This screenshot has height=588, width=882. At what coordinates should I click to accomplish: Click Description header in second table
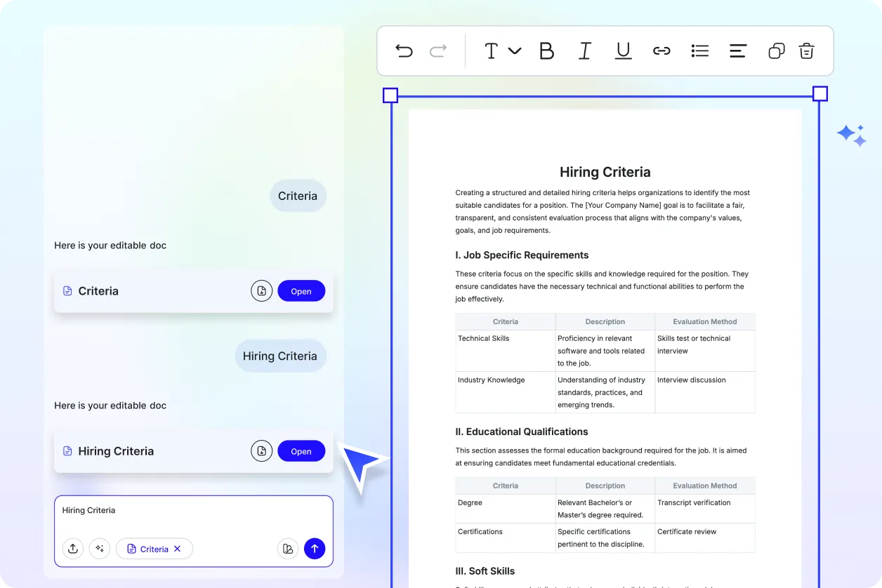tap(605, 486)
